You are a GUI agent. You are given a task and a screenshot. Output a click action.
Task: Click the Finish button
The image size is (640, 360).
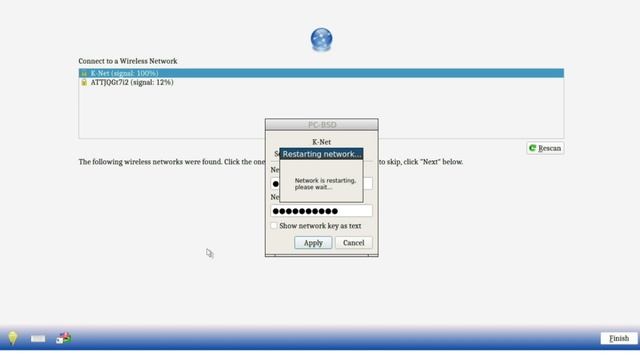[619, 338]
